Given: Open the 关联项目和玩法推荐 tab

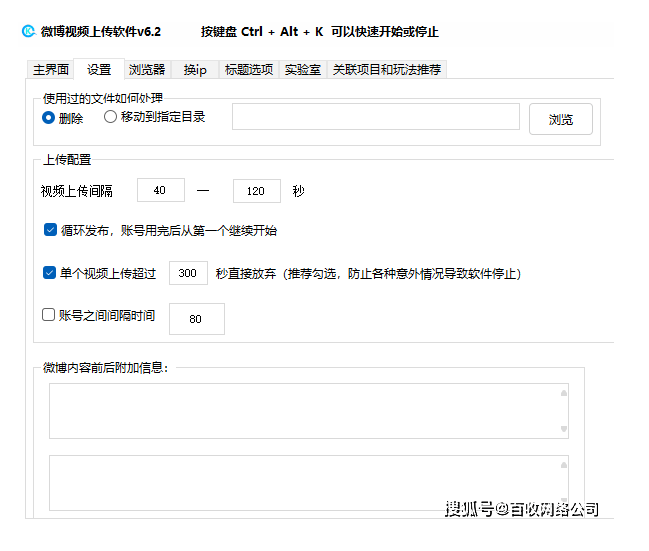Looking at the screenshot, I should click(387, 69).
